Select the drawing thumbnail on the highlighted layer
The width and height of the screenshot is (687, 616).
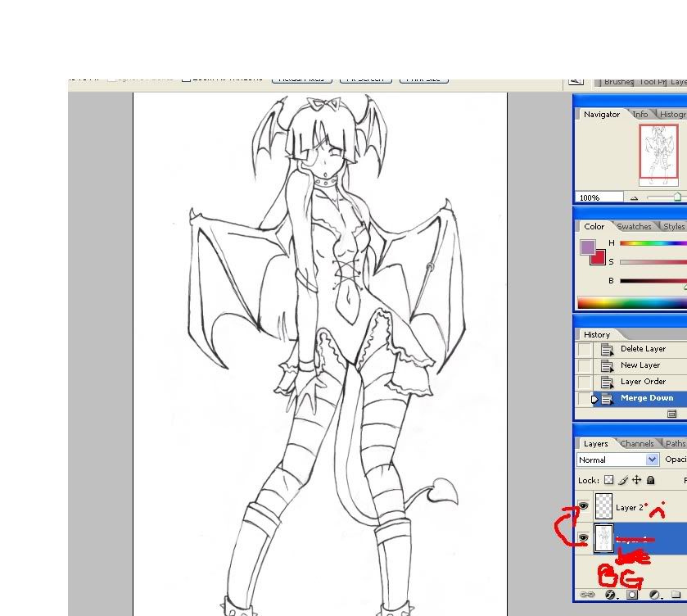click(603, 538)
